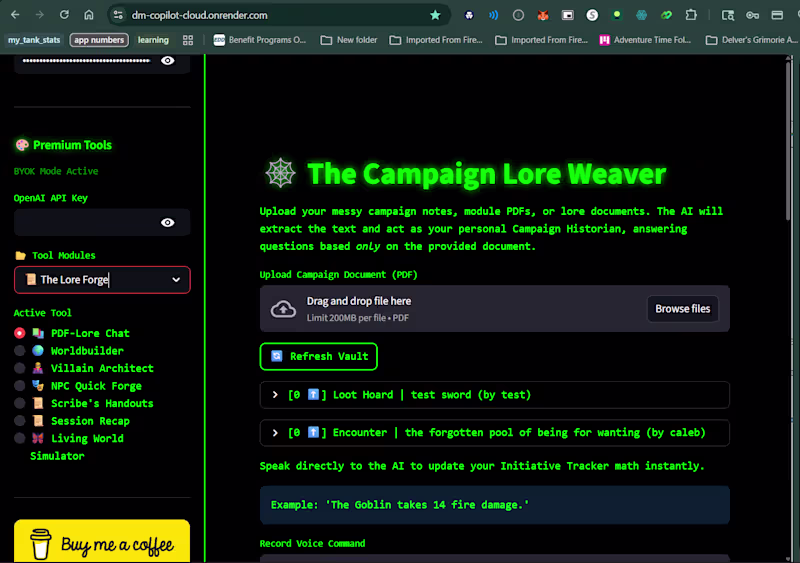Open the my_tank_stats bookmark
Viewport: 800px width, 563px height.
(34, 40)
